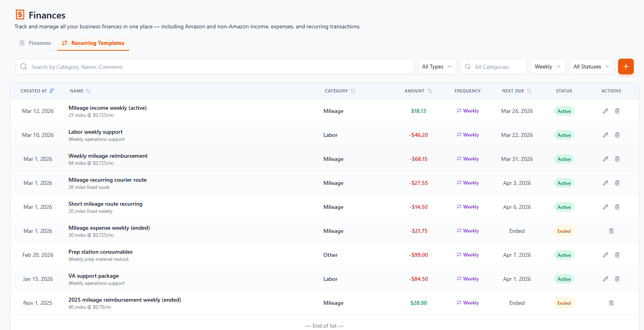Sort by Amount column arrows

(x=430, y=91)
